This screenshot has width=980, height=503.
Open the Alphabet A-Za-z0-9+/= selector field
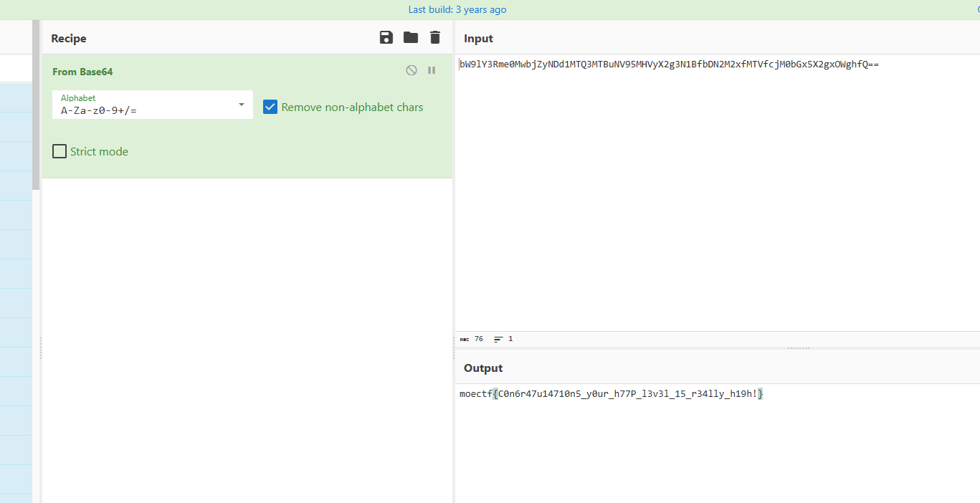(x=143, y=110)
